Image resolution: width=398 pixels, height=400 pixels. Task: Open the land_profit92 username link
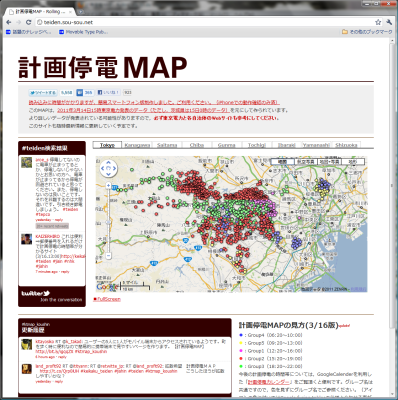tap(48, 366)
